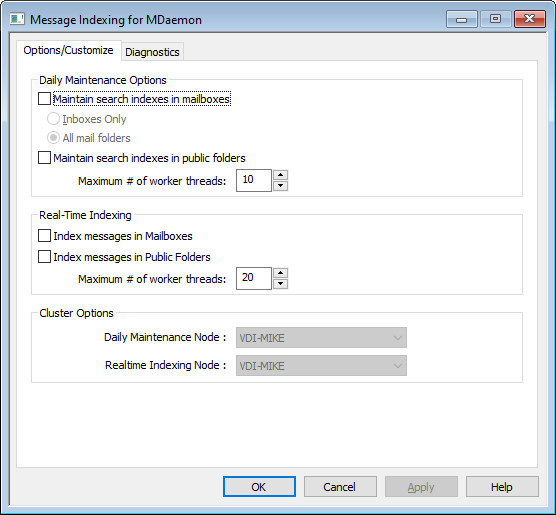
Task: Select the Options/Customize tab
Action: point(68,50)
